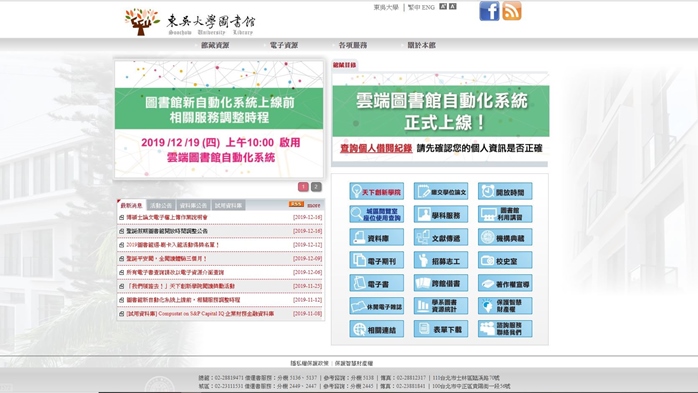This screenshot has height=393, width=698.
Task: Open the reading room seat query magnifier tile
Action: pos(377,214)
